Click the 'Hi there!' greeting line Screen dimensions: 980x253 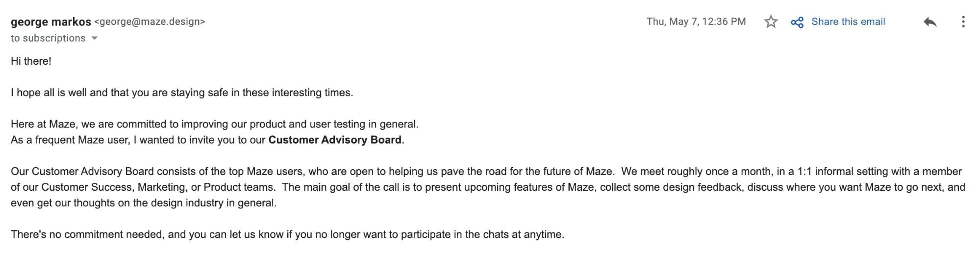click(31, 61)
